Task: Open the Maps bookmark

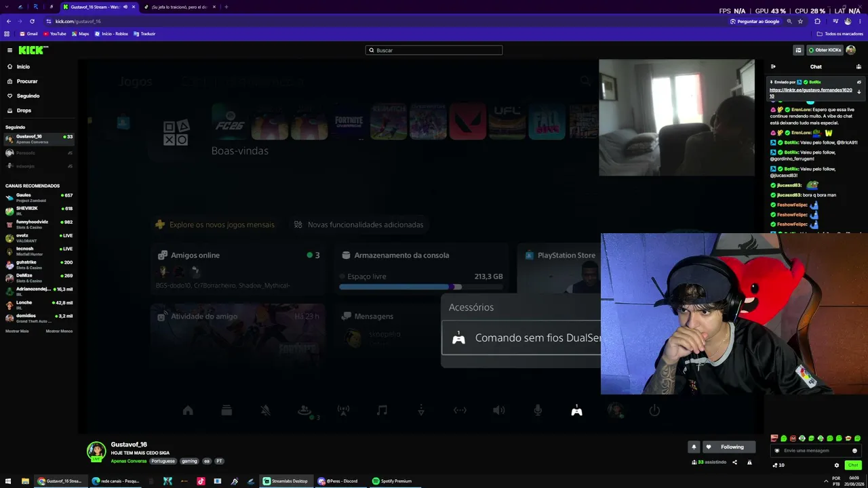Action: click(81, 34)
